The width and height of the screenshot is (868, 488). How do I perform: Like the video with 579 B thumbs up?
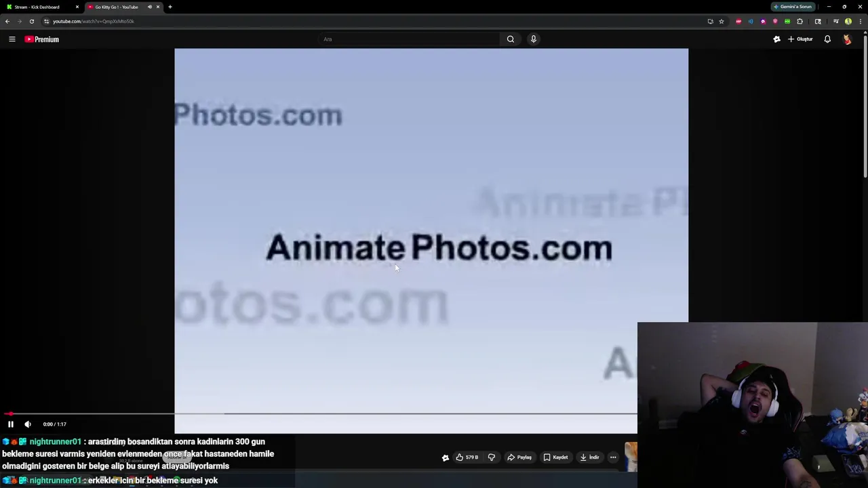click(x=467, y=457)
